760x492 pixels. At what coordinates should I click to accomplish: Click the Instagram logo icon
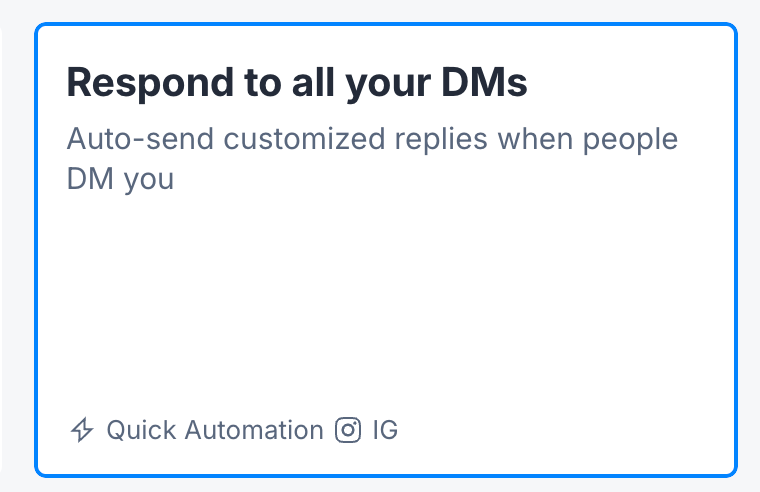pos(348,429)
